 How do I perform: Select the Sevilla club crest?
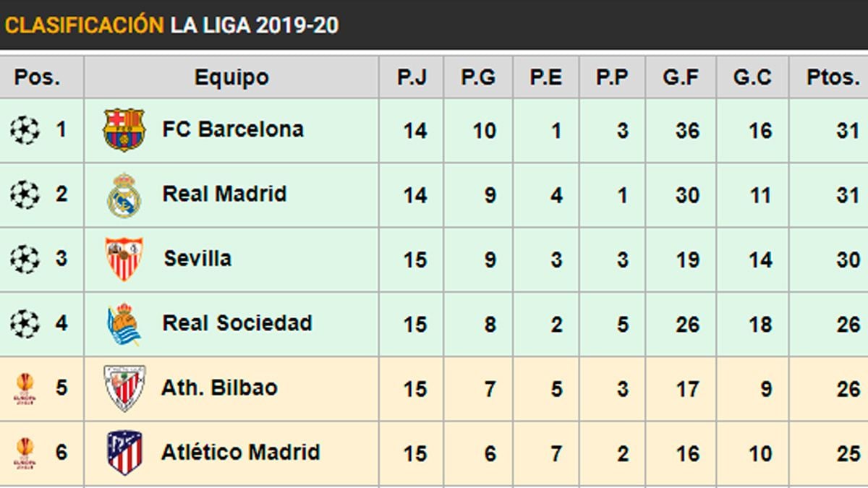pyautogui.click(x=124, y=259)
